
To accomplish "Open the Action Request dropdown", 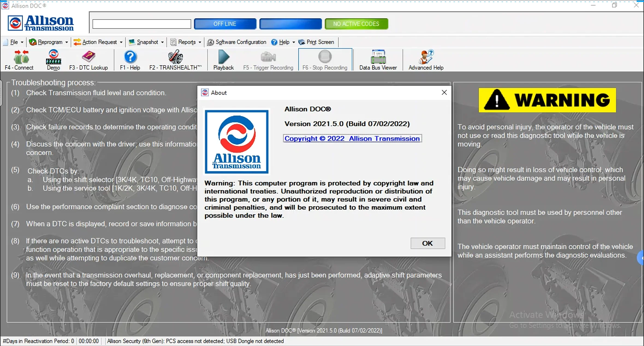I will click(98, 42).
